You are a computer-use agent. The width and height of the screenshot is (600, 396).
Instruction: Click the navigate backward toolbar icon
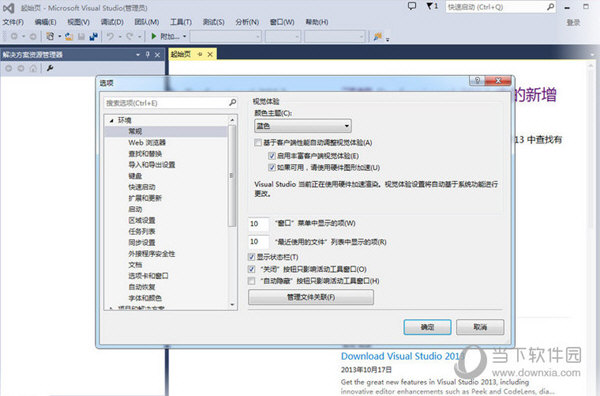(14, 36)
